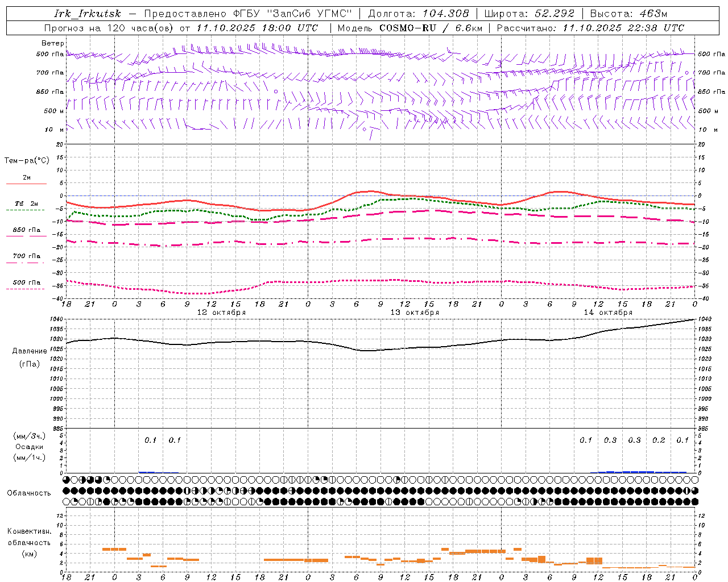The height and width of the screenshot is (582, 728).
Task: Select the Прогноз на 120 часа(ов) text
Action: coord(110,28)
